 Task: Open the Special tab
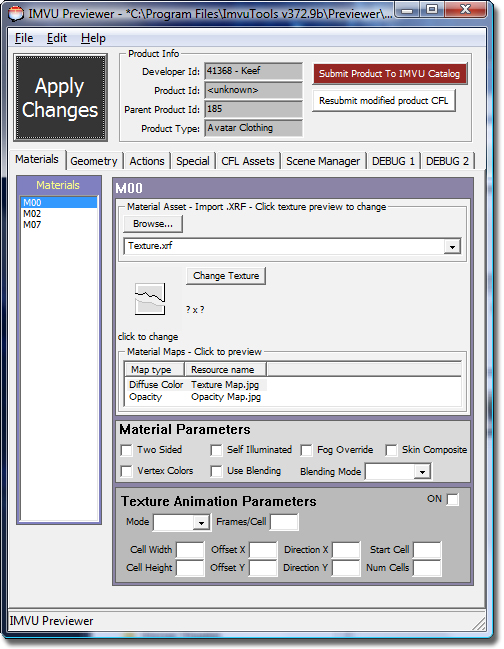tap(193, 161)
